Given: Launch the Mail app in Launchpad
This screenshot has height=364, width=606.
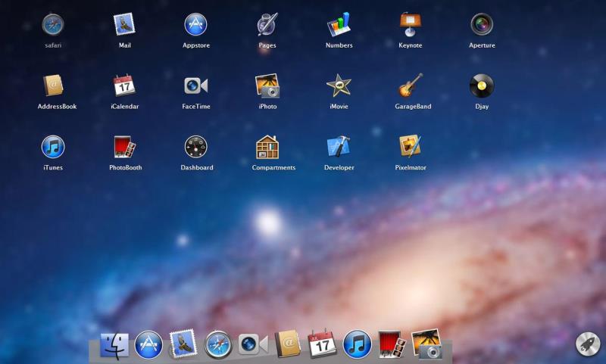Looking at the screenshot, I should click(124, 25).
